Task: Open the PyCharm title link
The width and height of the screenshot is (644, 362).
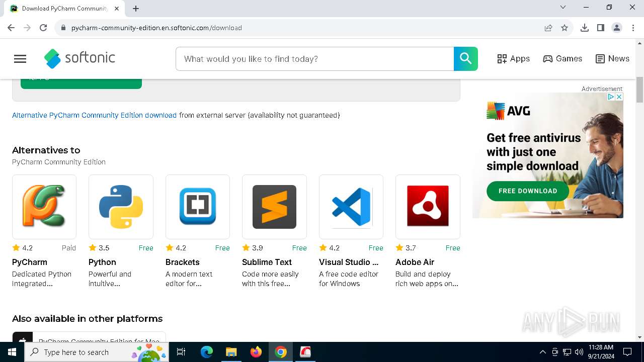Action: click(x=30, y=262)
